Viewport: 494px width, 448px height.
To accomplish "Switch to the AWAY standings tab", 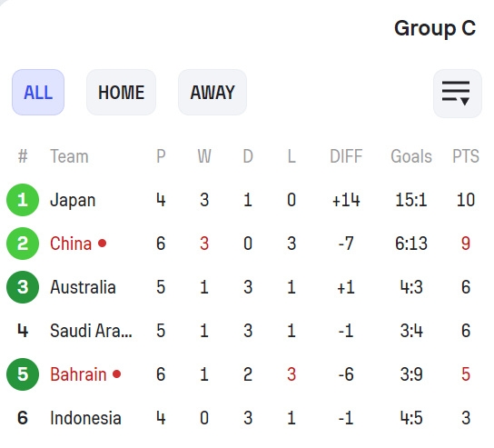I will tap(212, 93).
